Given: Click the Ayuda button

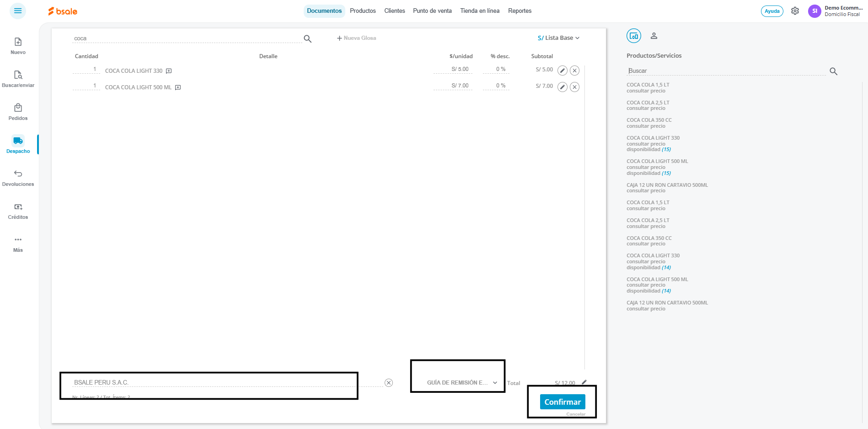Looking at the screenshot, I should [x=772, y=11].
